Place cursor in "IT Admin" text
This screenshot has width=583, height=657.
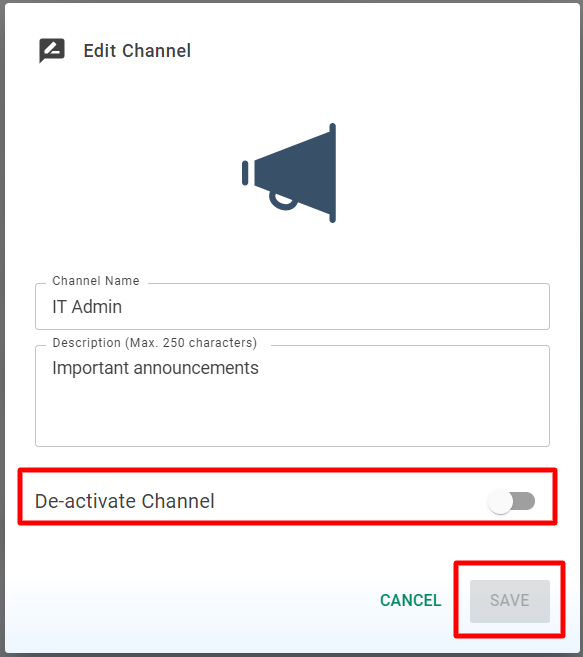87,307
